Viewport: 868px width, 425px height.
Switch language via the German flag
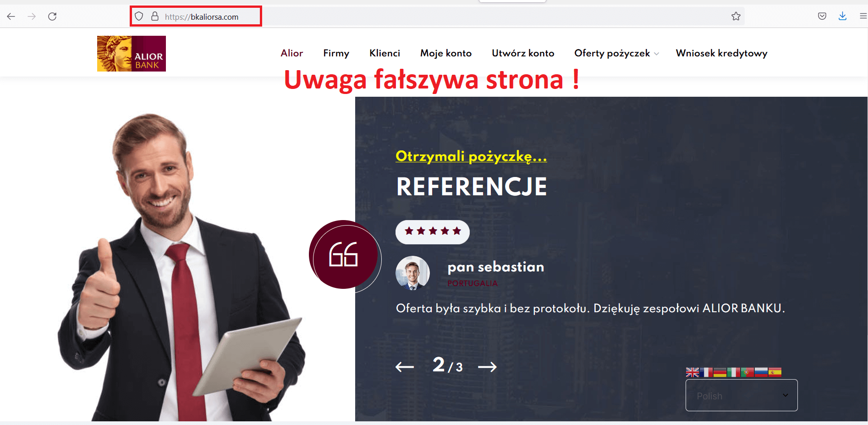(720, 372)
